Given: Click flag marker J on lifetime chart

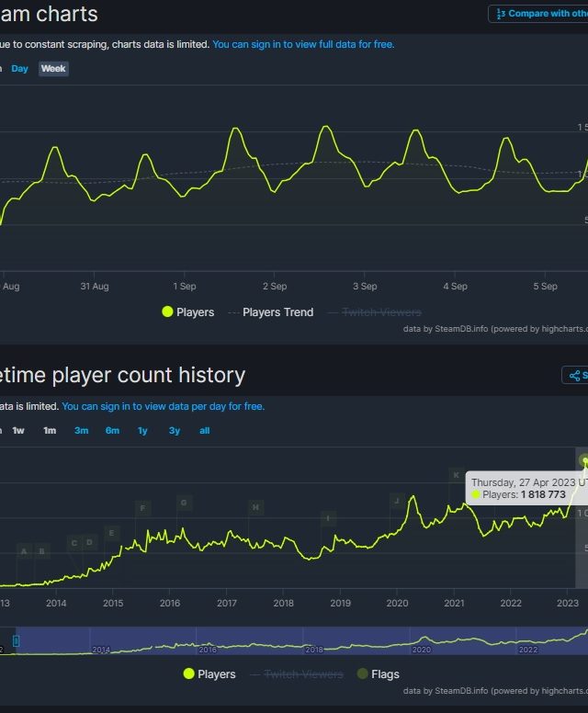Looking at the screenshot, I should (396, 501).
